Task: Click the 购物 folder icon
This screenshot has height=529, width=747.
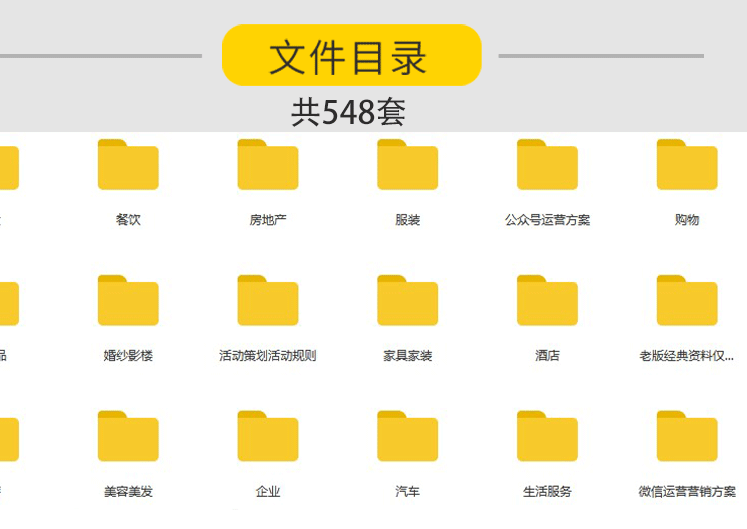Action: (x=686, y=164)
